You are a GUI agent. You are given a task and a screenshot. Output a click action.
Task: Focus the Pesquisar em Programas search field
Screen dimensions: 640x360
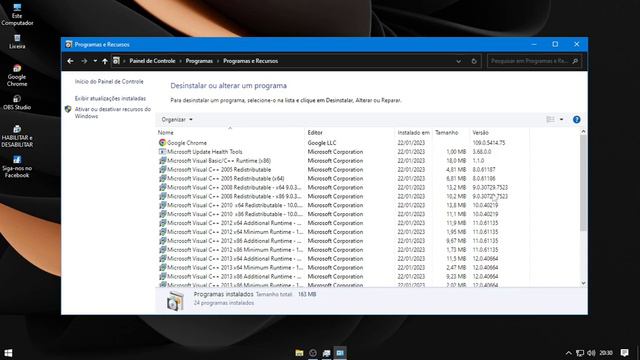pyautogui.click(x=530, y=61)
